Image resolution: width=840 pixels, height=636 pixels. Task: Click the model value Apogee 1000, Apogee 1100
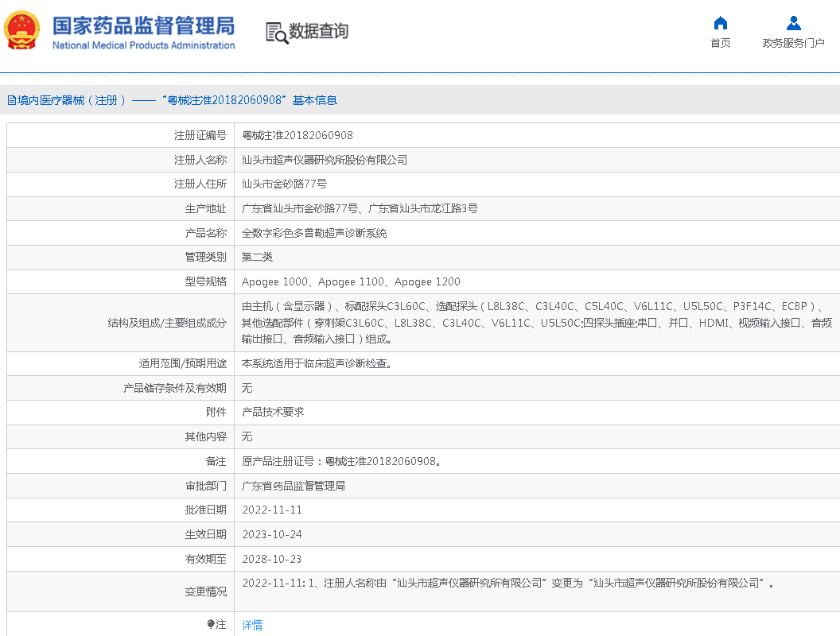pos(351,281)
